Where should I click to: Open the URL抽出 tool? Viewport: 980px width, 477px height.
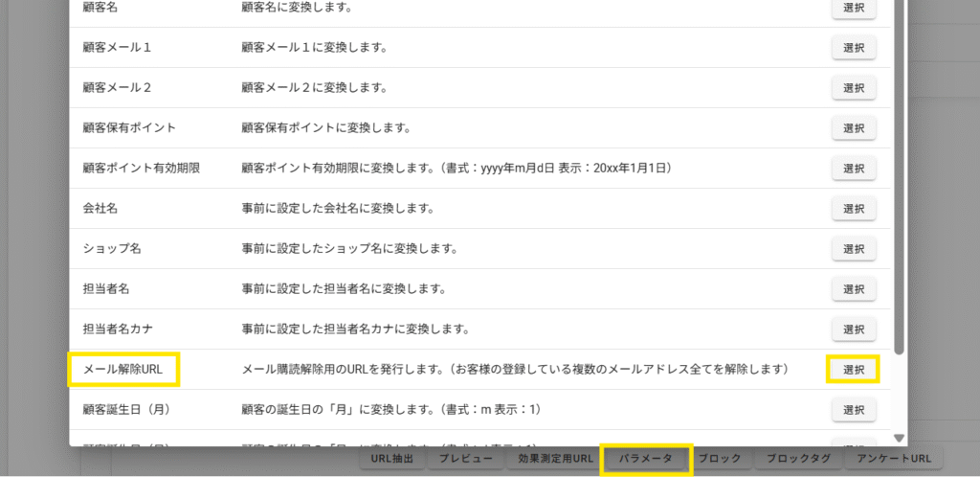click(391, 460)
